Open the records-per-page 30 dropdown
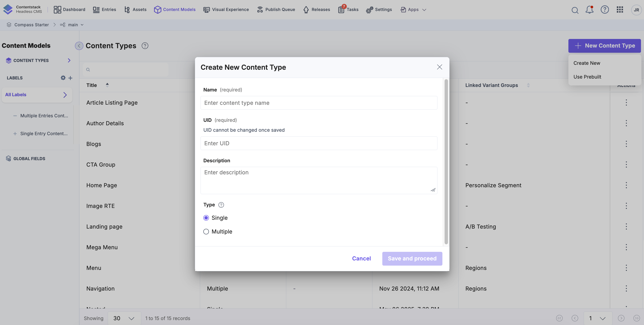644x325 pixels. coord(124,318)
